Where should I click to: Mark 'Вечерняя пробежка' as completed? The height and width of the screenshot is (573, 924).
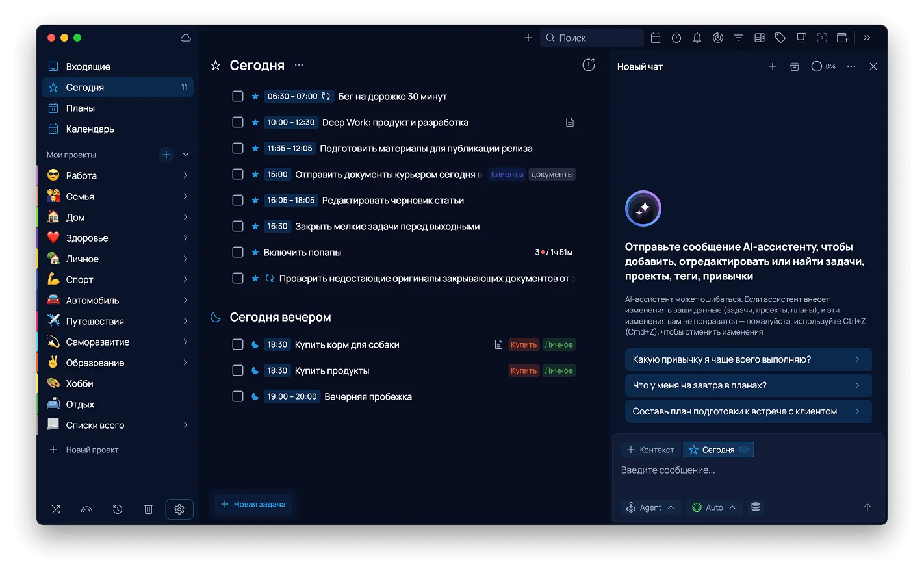(238, 396)
